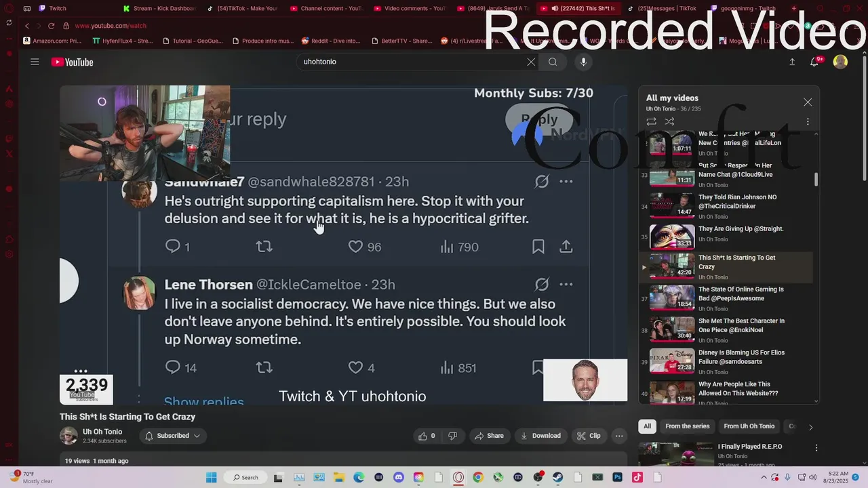
Task: Open the YouTube guide hamburger menu
Action: pos(35,62)
